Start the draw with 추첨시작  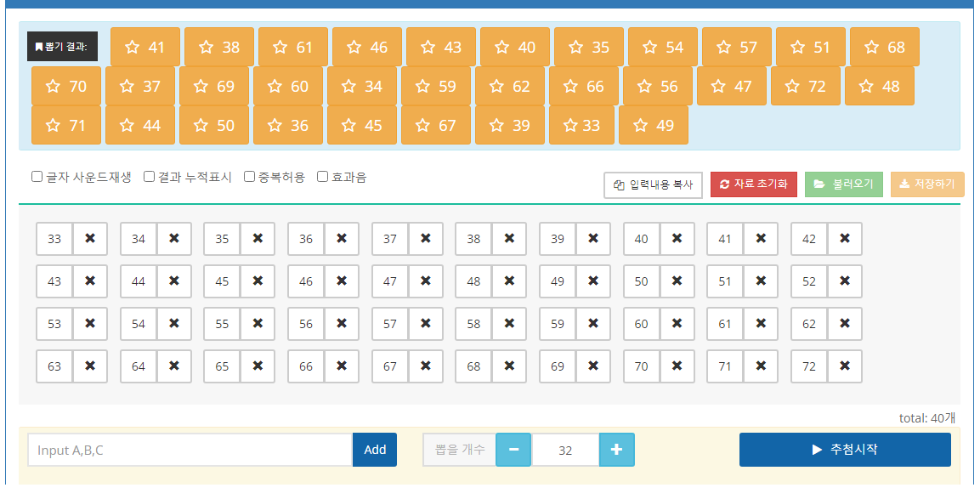coord(845,450)
